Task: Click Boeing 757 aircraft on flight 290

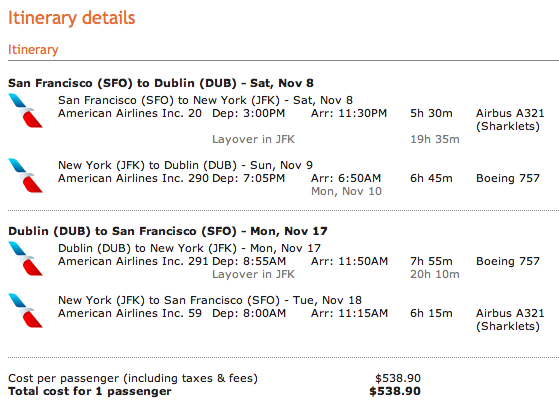Action: pos(508,178)
